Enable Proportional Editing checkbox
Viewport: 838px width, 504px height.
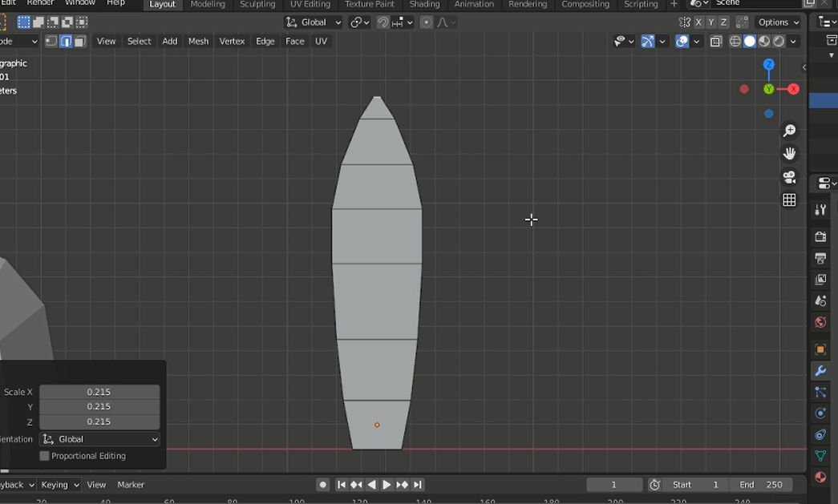(44, 456)
